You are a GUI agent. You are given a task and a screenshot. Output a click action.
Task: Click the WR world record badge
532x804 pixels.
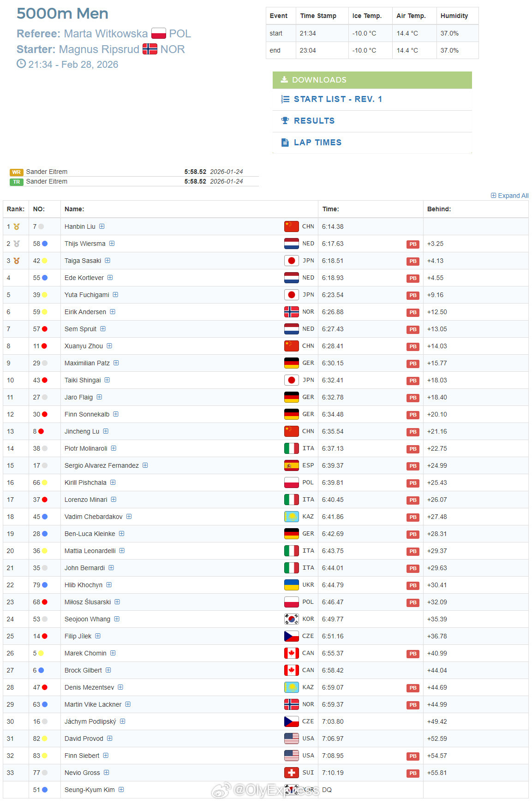tap(17, 172)
